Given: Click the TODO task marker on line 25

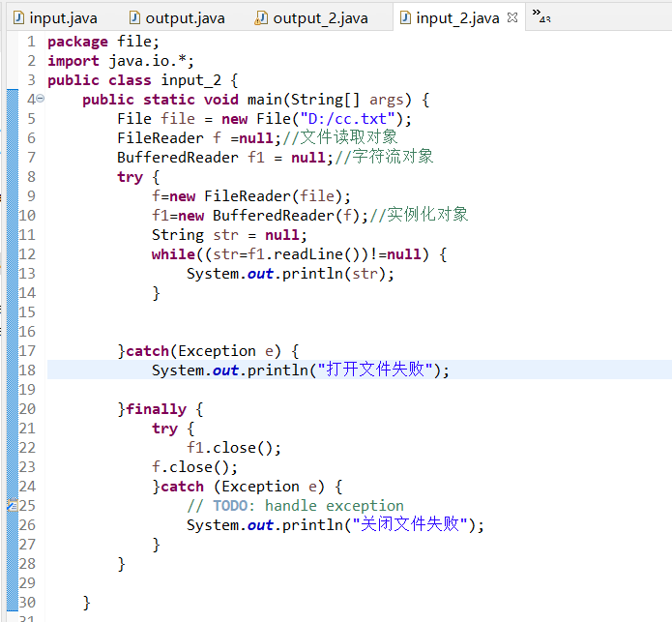Looking at the screenshot, I should tap(12, 505).
